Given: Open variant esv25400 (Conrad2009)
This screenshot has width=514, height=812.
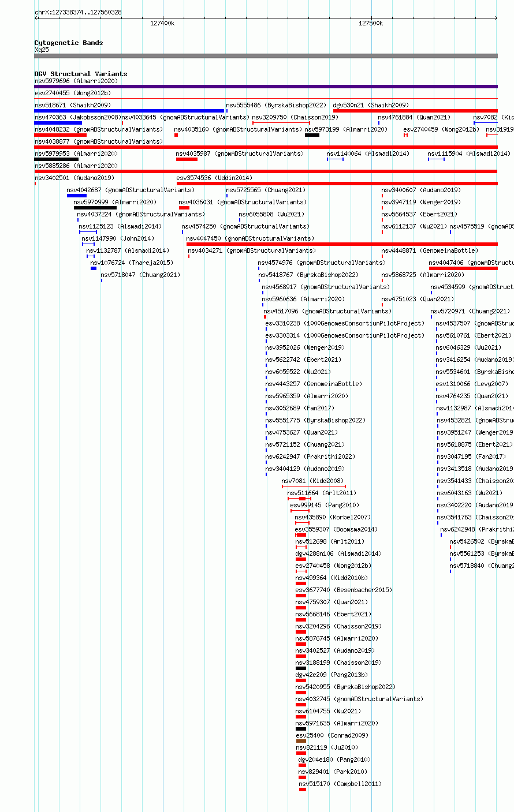Looking at the screenshot, I should pos(332,735).
